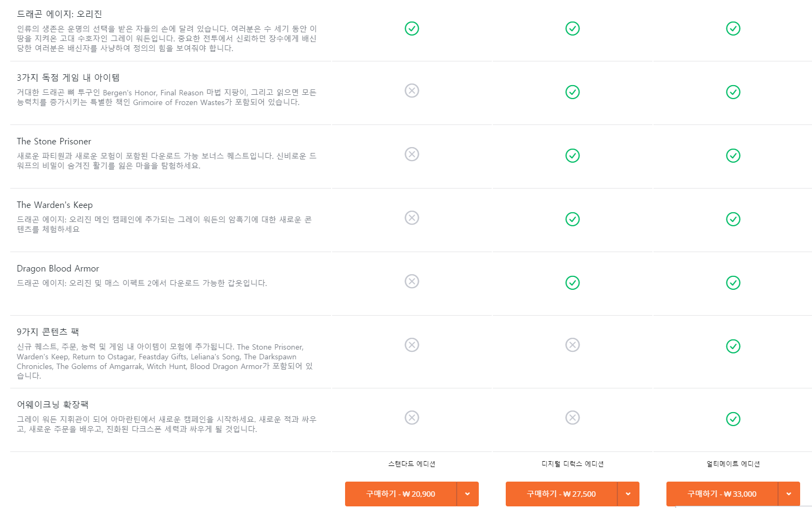Click Ultimate Edition checkmark for 어웨이크닝 확장팩
812x508 pixels.
[x=733, y=419]
